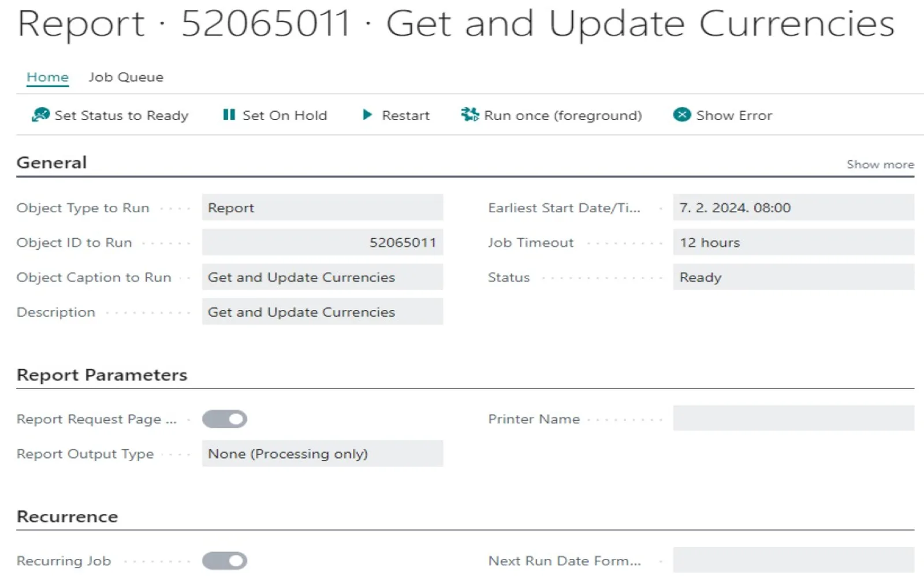The width and height of the screenshot is (924, 578).
Task: Click the Job Timeout field
Action: [793, 242]
